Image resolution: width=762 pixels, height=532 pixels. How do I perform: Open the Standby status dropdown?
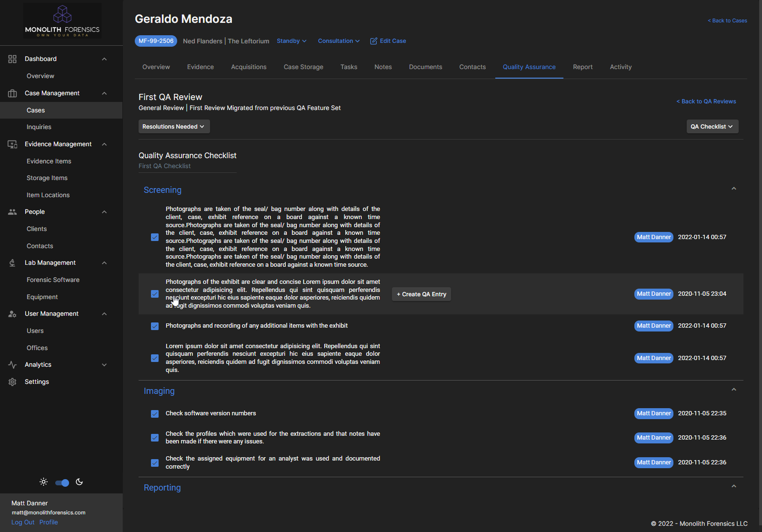click(x=291, y=41)
